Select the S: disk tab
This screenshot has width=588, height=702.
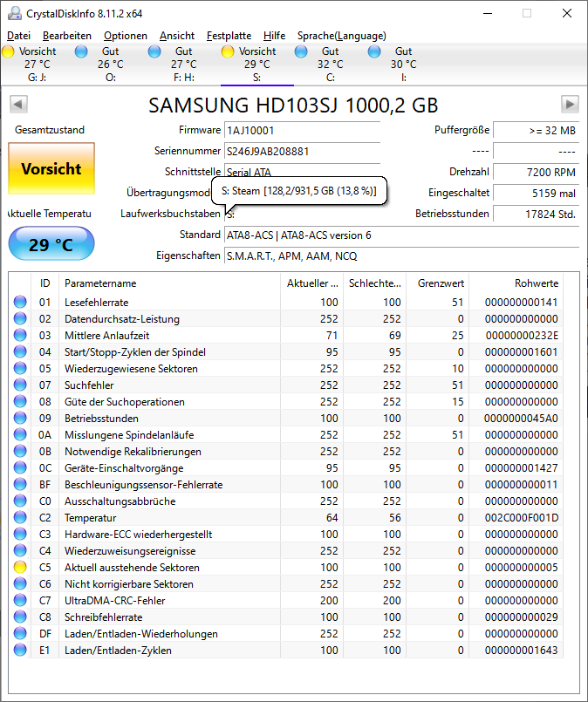coord(257,64)
